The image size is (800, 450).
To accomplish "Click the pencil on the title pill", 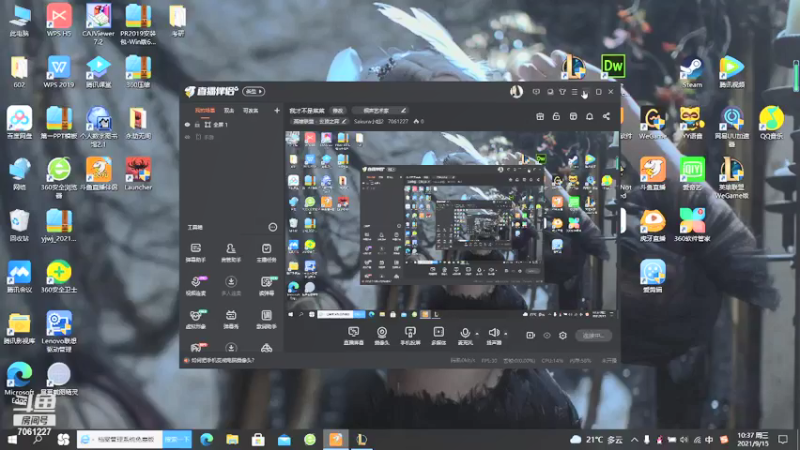I will tap(403, 110).
